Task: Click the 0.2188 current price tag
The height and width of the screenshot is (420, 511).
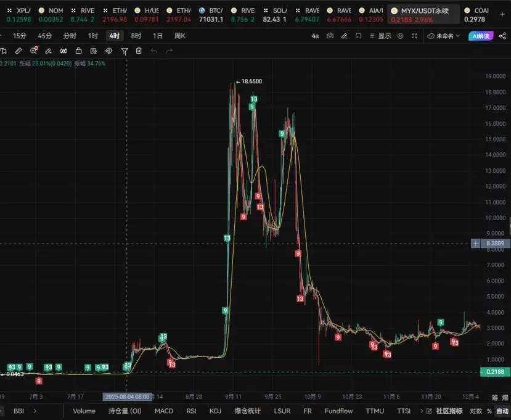Action: tap(495, 372)
